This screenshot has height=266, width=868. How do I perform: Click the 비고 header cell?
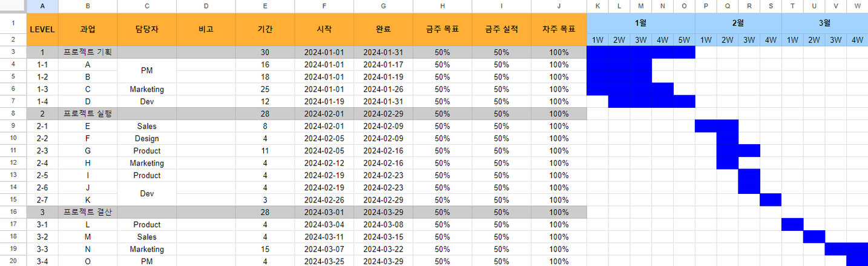[206, 29]
